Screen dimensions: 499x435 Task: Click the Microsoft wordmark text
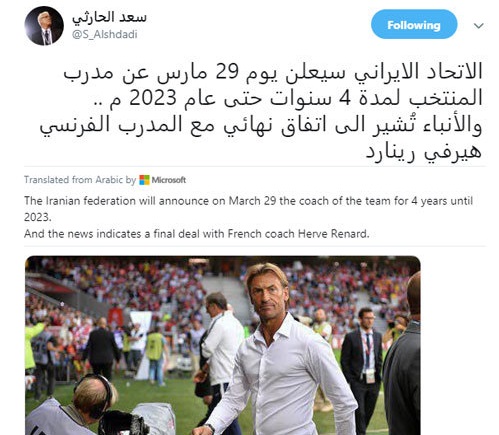[x=168, y=180]
